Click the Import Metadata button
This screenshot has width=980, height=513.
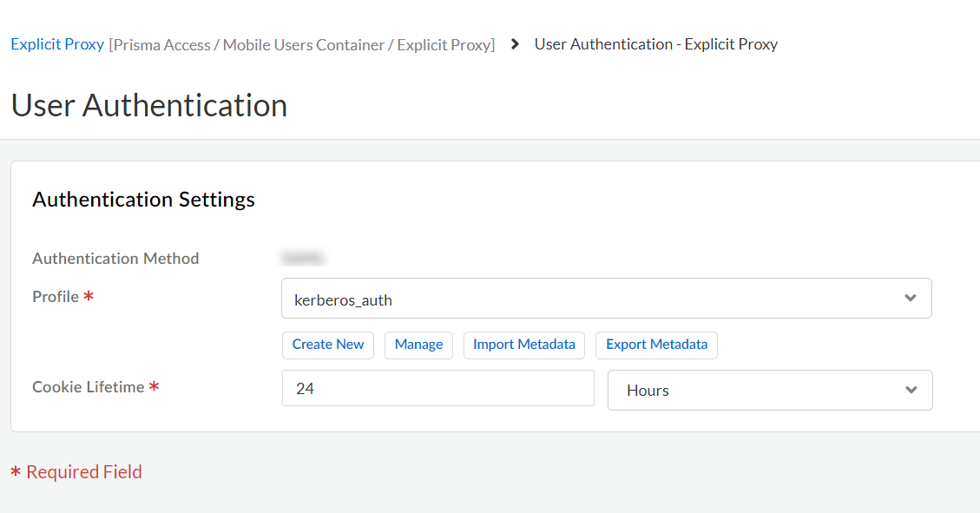point(523,345)
